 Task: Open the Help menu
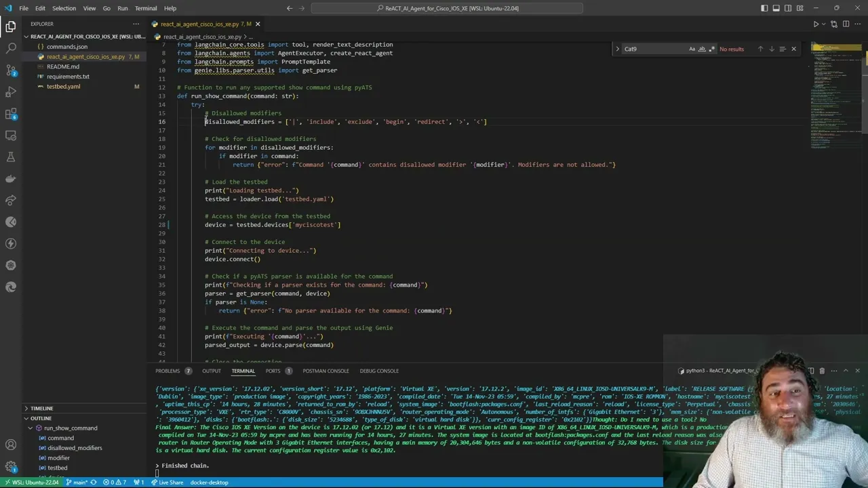[x=170, y=8]
